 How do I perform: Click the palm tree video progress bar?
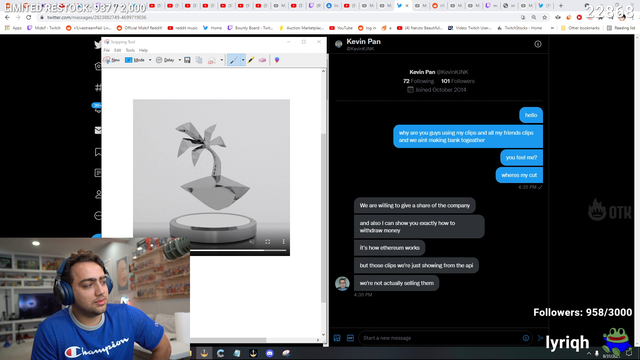tap(238, 250)
